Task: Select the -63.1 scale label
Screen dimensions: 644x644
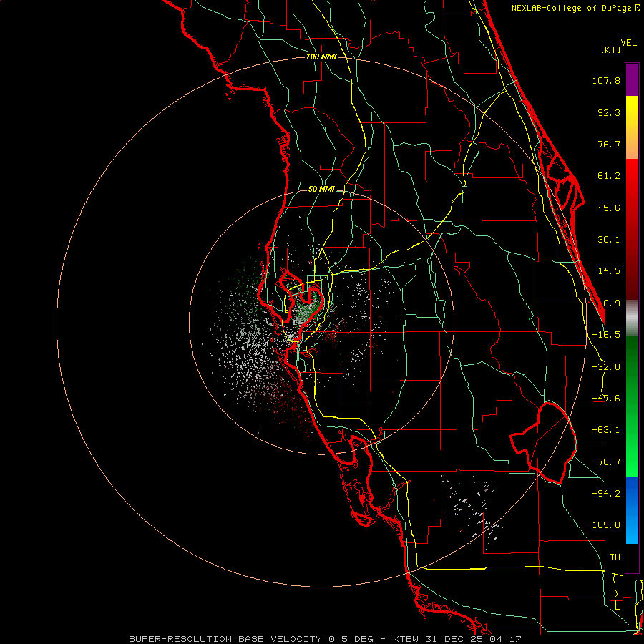Action: click(606, 430)
